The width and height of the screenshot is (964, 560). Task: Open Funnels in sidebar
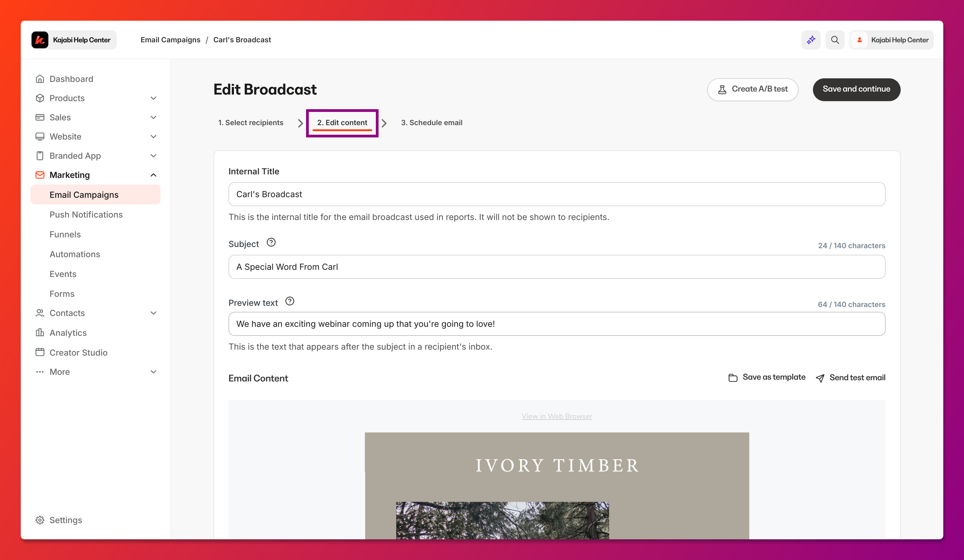tap(65, 234)
